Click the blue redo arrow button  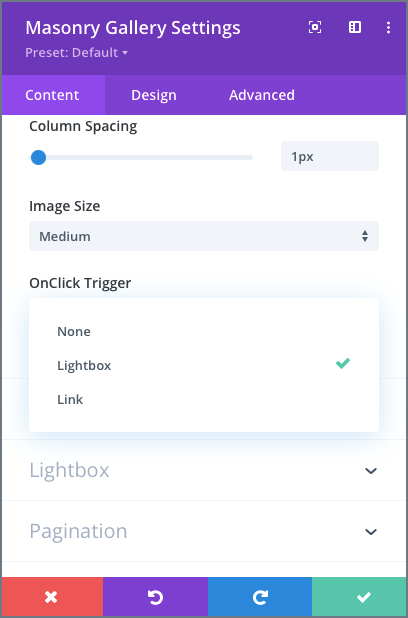coord(260,597)
